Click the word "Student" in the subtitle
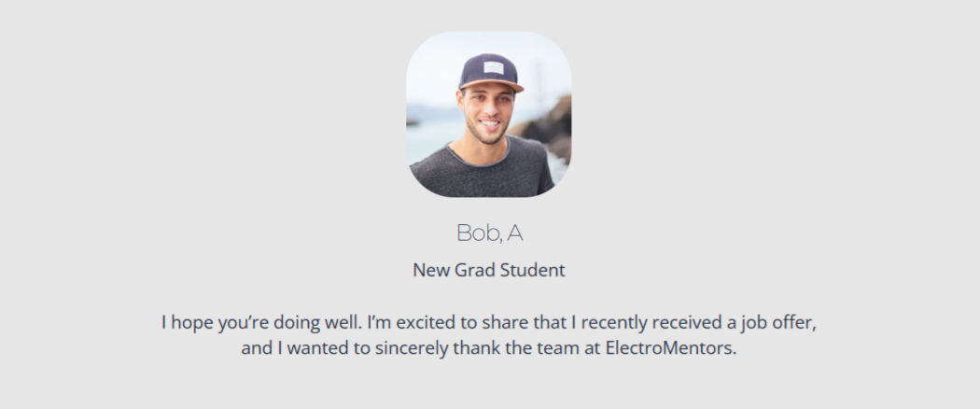980x409 pixels. [x=534, y=271]
